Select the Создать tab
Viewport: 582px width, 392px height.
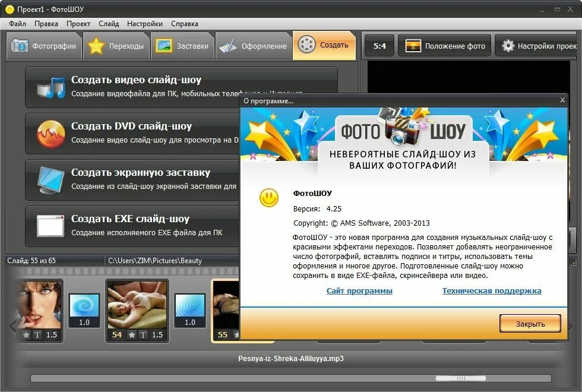pos(324,45)
